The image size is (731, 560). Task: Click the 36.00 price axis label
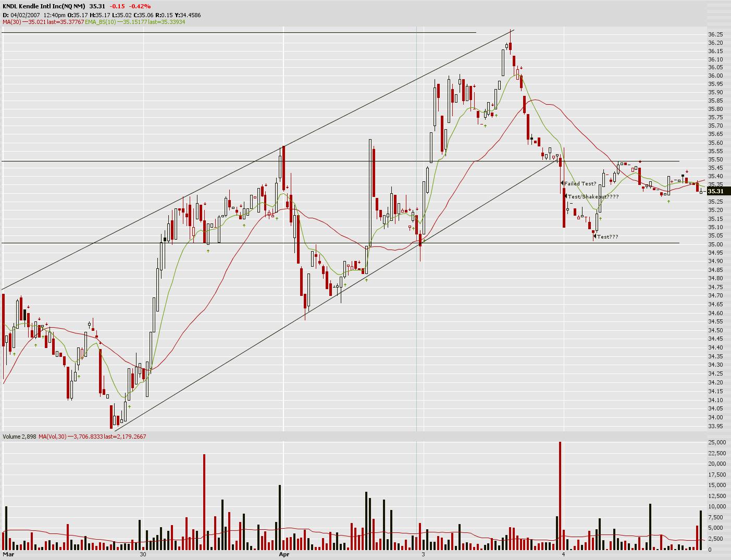pos(715,76)
